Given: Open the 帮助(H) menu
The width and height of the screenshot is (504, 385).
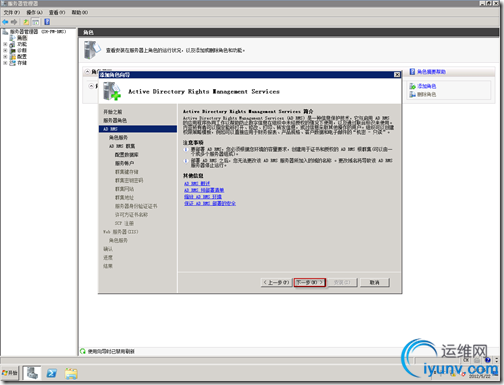Looking at the screenshot, I should pyautogui.click(x=80, y=12).
